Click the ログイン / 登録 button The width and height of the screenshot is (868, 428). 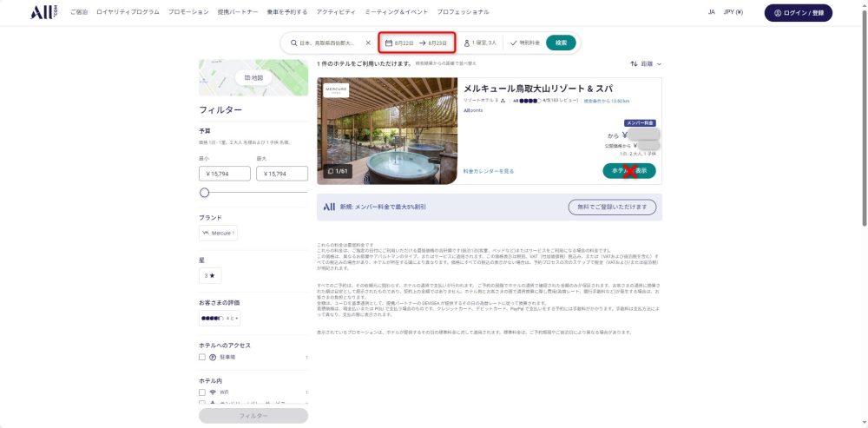pos(799,13)
